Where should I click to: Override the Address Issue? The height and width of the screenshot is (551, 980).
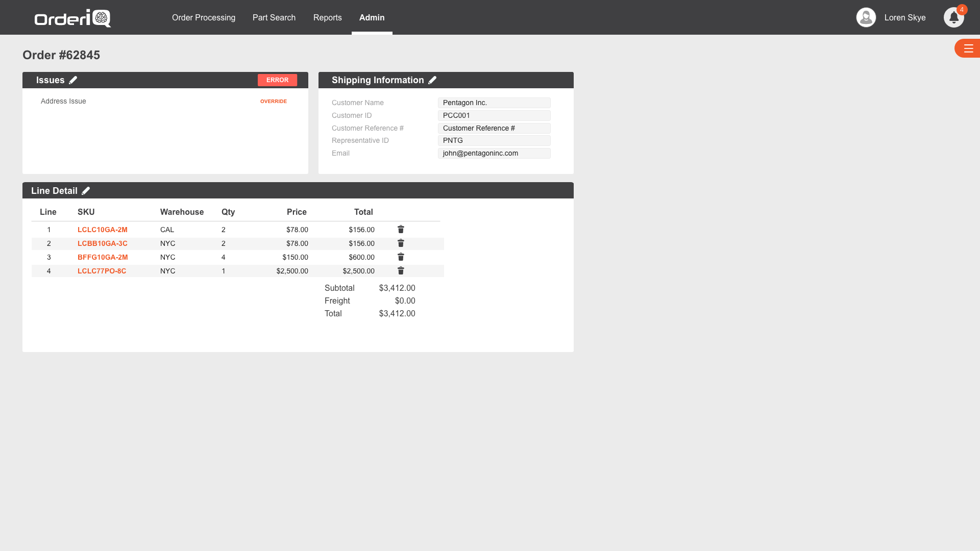(273, 102)
